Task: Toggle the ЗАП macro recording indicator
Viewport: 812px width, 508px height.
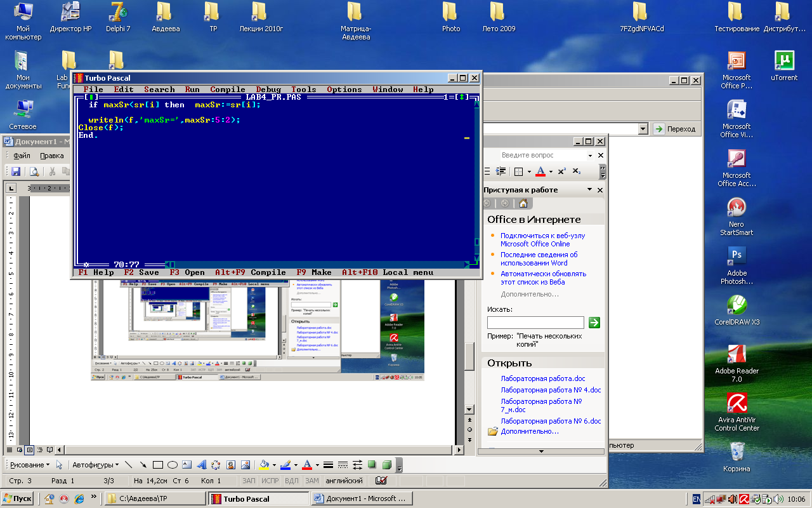Action: pyautogui.click(x=249, y=481)
